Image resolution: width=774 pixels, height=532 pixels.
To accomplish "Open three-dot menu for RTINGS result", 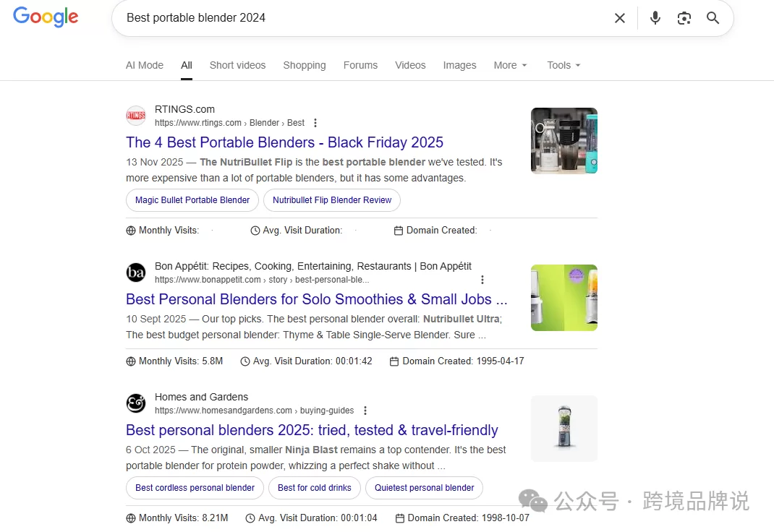I will pos(315,123).
